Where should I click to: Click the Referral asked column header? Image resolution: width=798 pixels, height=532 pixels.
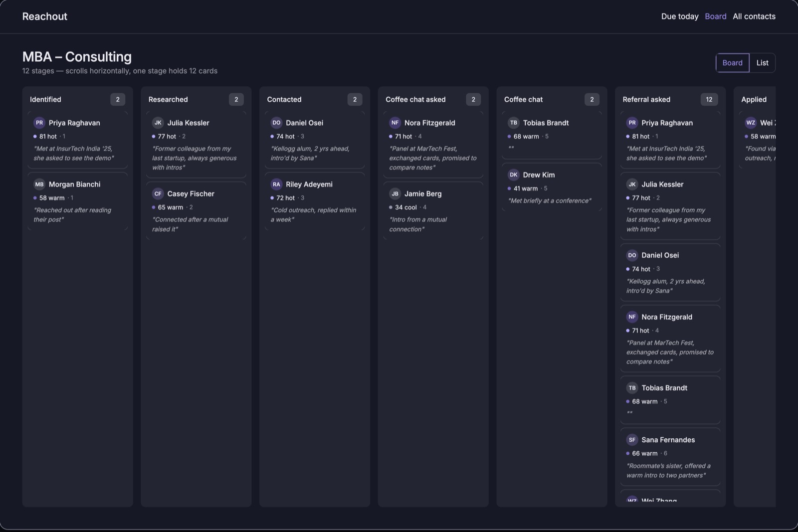pos(646,99)
